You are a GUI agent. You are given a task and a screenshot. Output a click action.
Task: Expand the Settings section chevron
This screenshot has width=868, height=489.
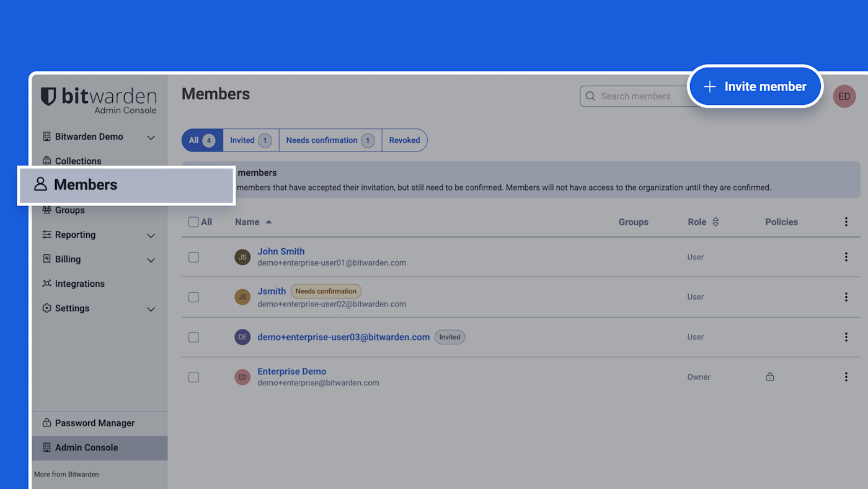[151, 308]
